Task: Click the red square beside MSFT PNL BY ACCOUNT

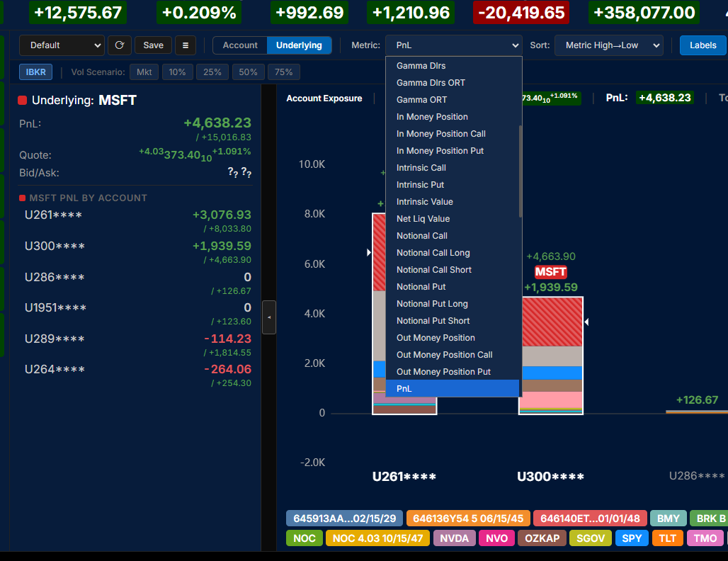Action: (x=18, y=198)
